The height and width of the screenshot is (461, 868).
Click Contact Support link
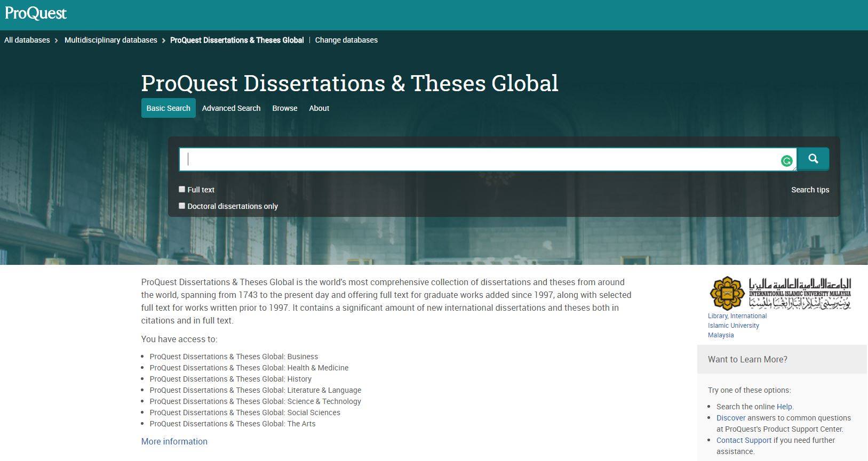click(744, 440)
